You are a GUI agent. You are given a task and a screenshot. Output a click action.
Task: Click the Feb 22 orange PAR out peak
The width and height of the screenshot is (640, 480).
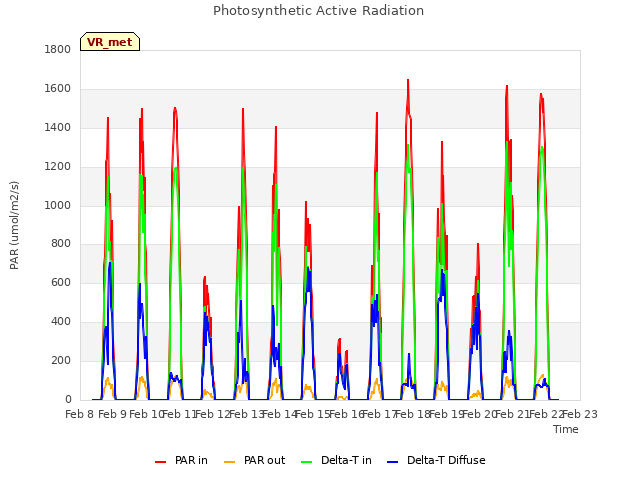[x=543, y=375]
